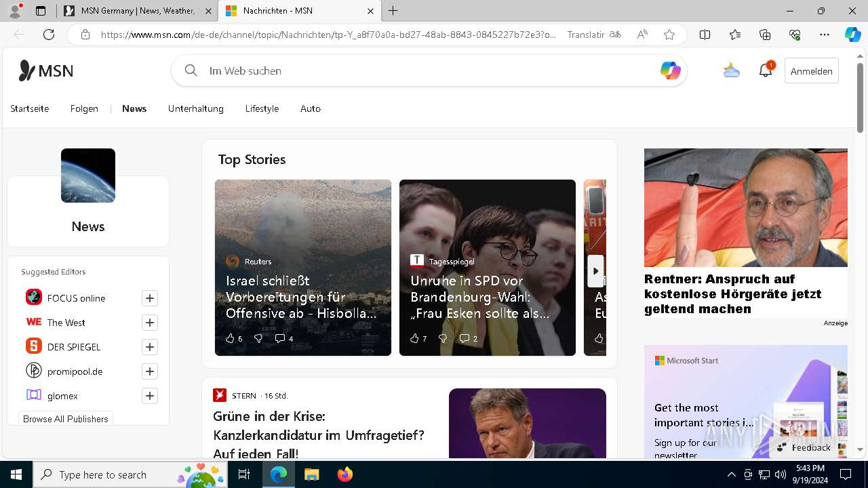
Task: Open Grüne in der Krise headline
Action: [319, 434]
